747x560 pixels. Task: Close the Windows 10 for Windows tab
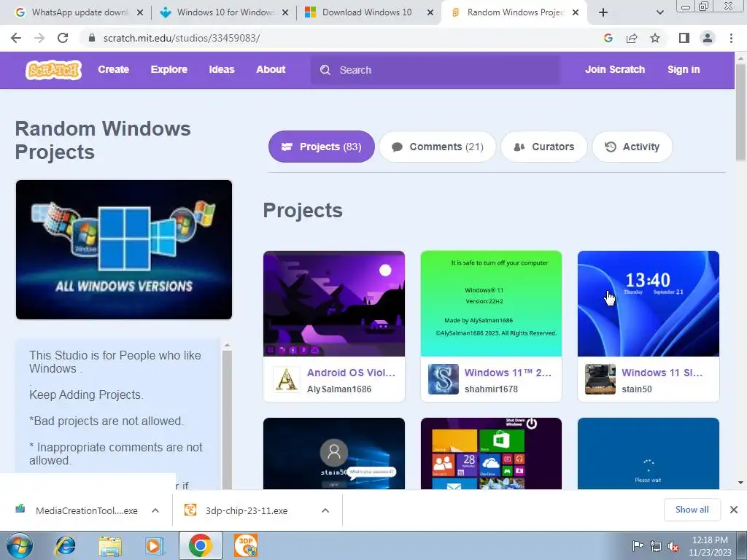pyautogui.click(x=285, y=13)
